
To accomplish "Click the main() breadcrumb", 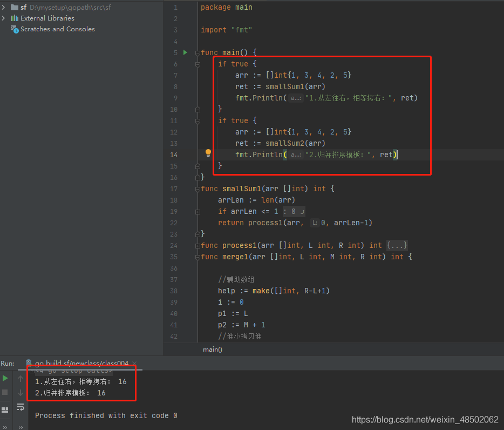I will coord(213,350).
